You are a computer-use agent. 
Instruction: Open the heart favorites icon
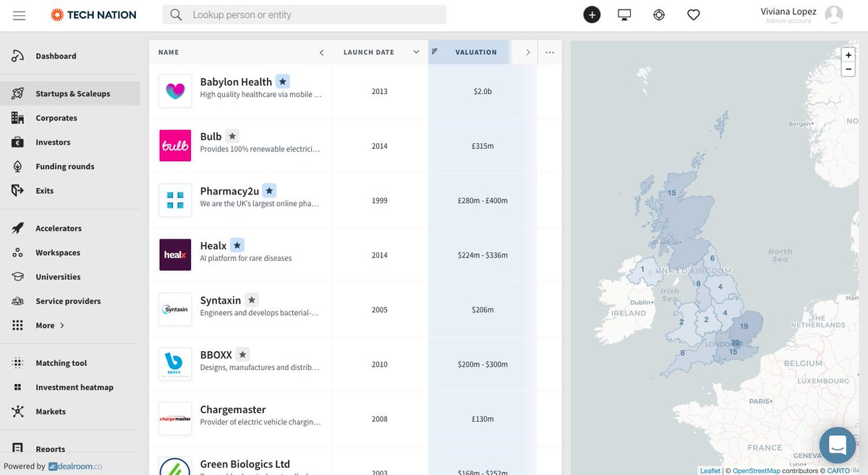coord(693,14)
